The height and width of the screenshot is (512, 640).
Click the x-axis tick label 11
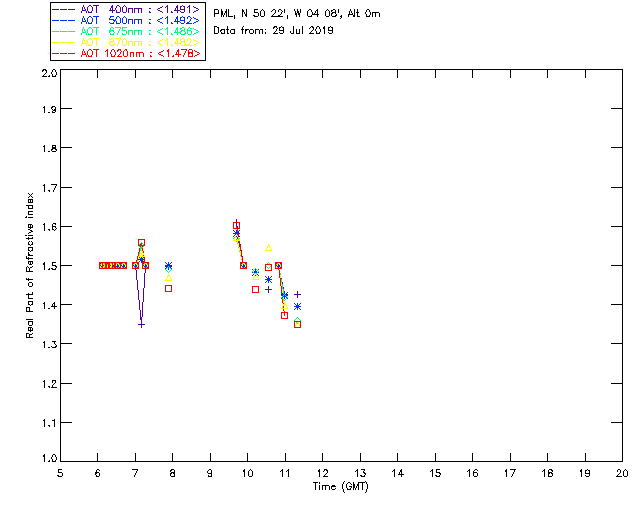tap(285, 473)
